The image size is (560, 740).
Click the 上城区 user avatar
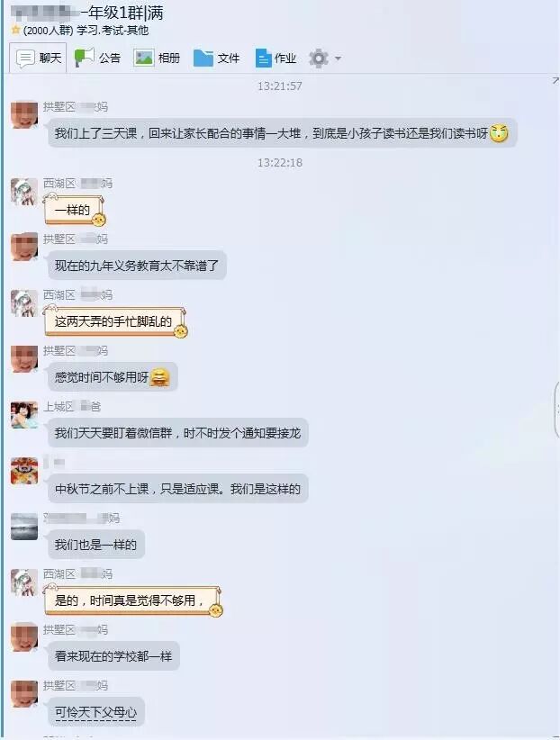pos(24,415)
